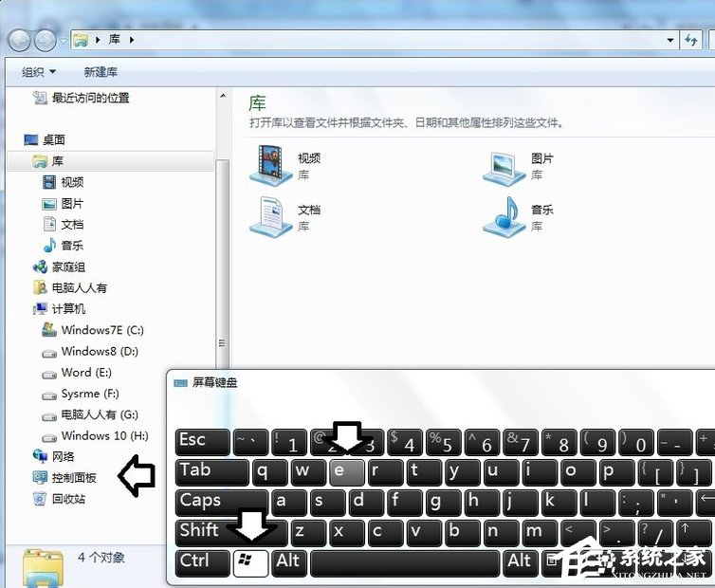Open drive Sysrme (F:)

point(81,394)
